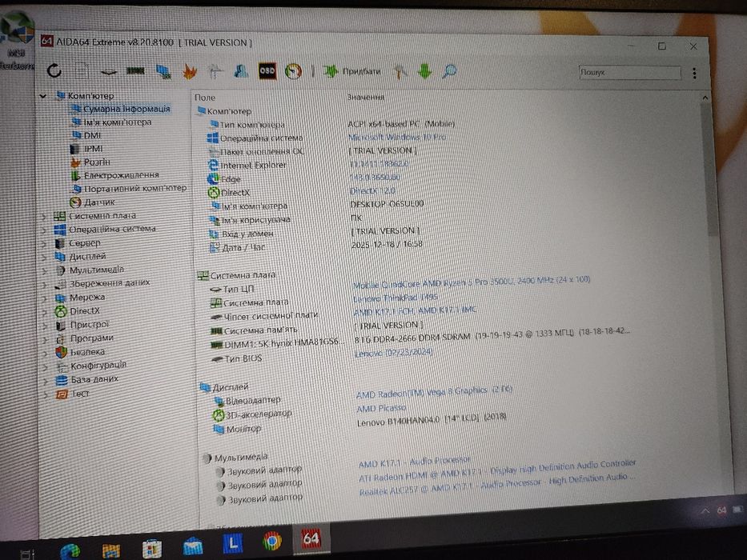Click the Поле column header
Viewport: 747px width, 560px height.
[x=205, y=98]
